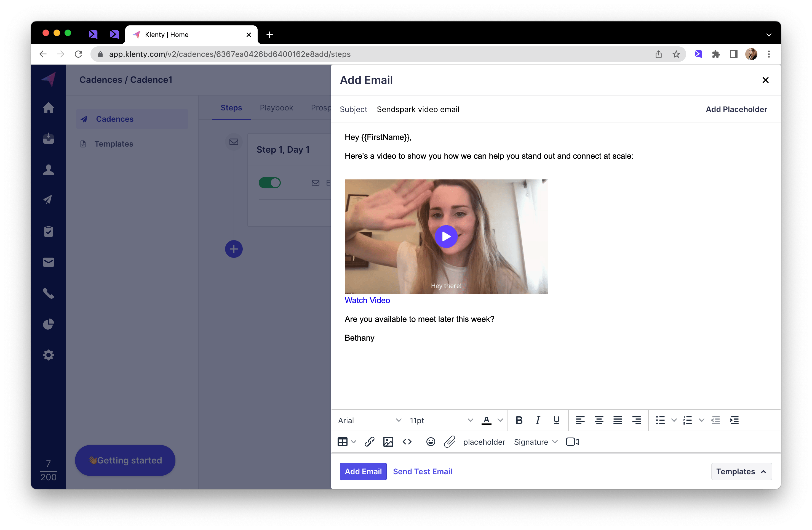This screenshot has height=530, width=812.
Task: Increase indent of text
Action: tap(734, 420)
